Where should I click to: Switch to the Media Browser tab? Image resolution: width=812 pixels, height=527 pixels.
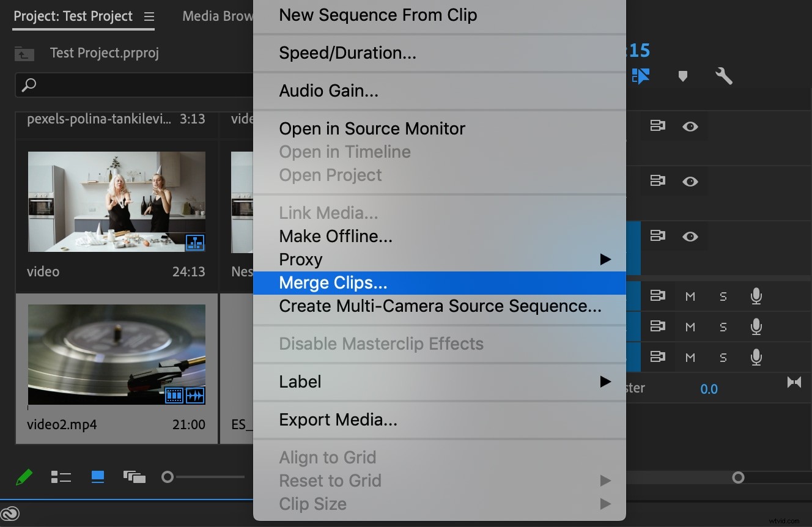(x=217, y=16)
